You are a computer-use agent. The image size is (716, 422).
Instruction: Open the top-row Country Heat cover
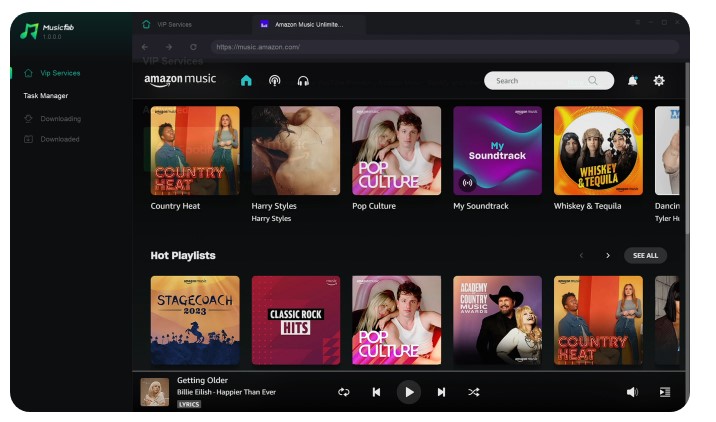(x=195, y=151)
